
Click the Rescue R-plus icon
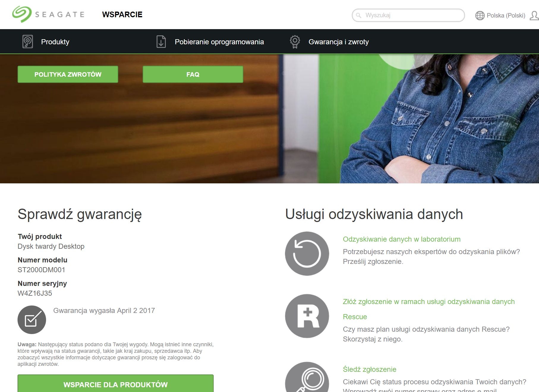307,316
